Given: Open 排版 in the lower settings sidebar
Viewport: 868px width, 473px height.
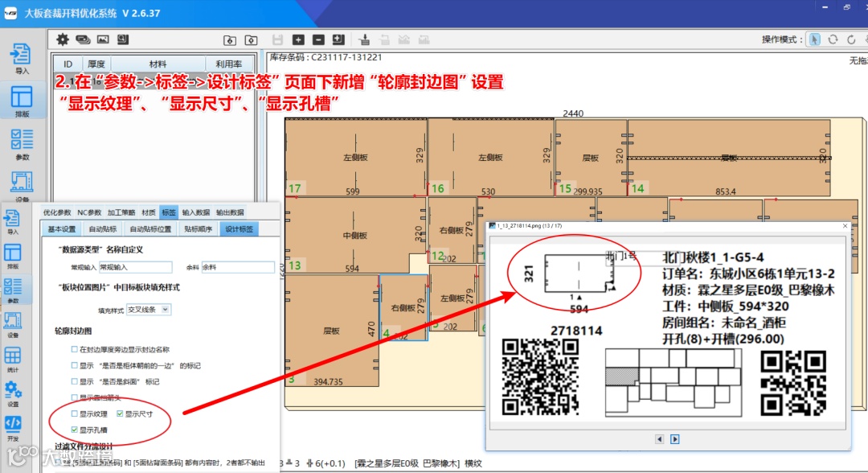Looking at the screenshot, I should [13, 257].
